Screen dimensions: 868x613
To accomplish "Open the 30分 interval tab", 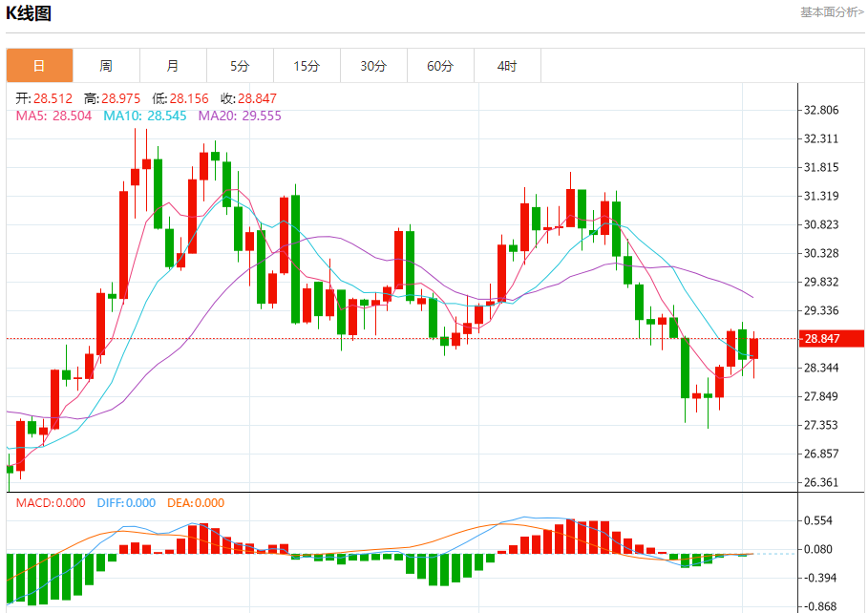I will (373, 66).
